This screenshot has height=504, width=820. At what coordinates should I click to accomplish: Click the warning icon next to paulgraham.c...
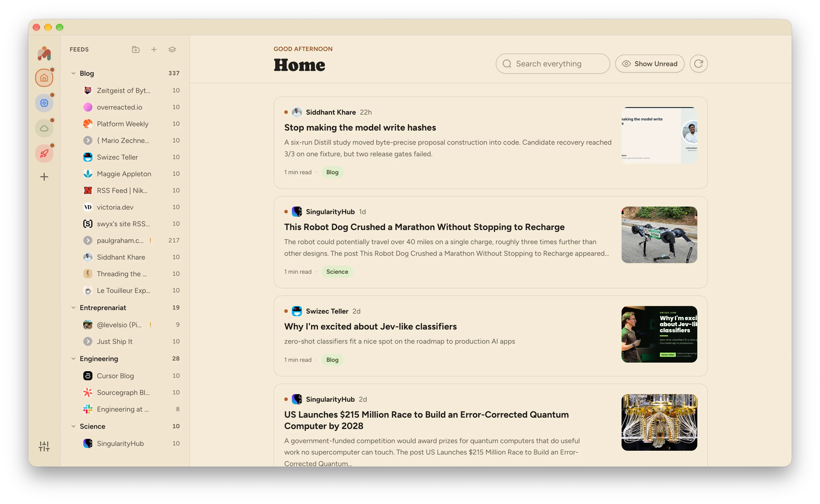[x=151, y=240]
